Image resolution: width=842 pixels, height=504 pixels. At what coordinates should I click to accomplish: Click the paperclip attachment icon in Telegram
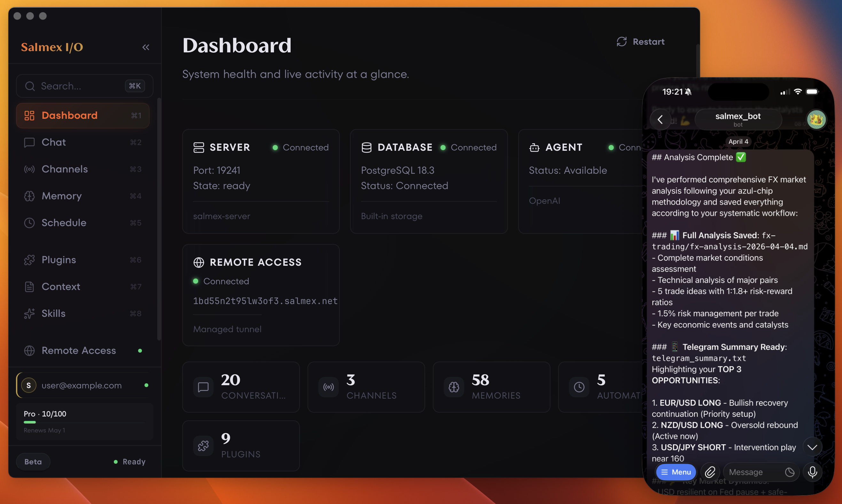[710, 472]
